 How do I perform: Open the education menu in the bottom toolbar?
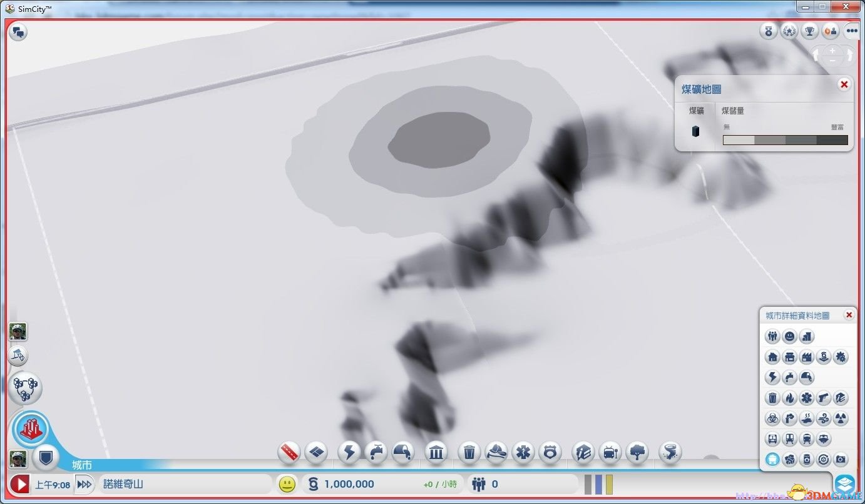[x=583, y=451]
